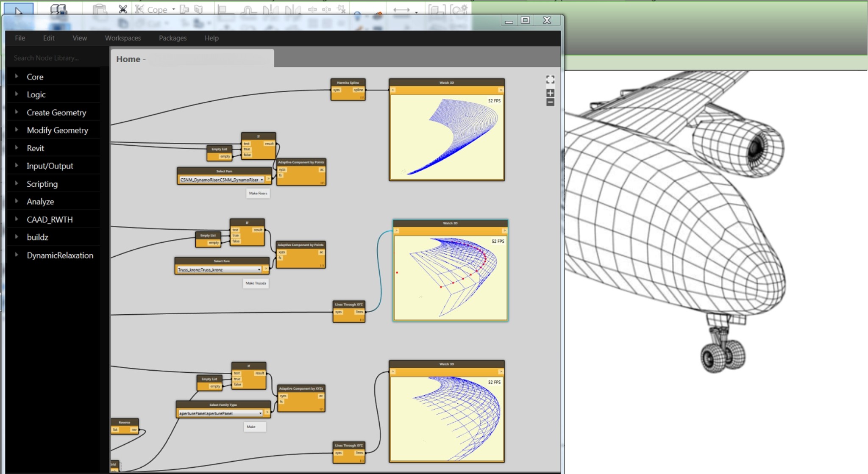
Task: Open the Workspaces menu
Action: tap(123, 38)
